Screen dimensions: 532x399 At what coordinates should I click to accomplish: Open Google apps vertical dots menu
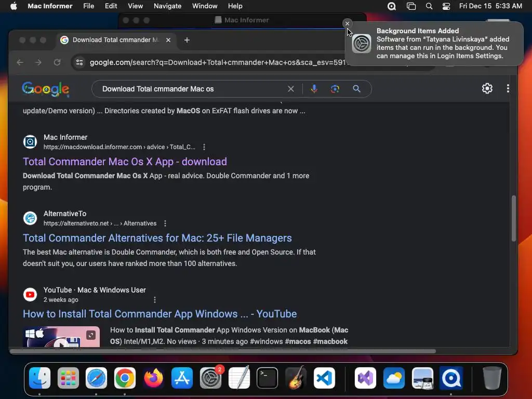pyautogui.click(x=508, y=88)
